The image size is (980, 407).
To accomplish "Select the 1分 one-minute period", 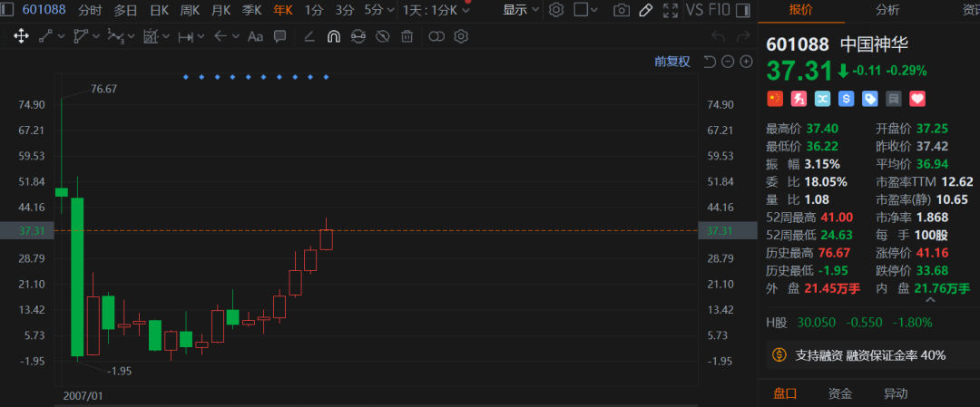I will 314,10.
